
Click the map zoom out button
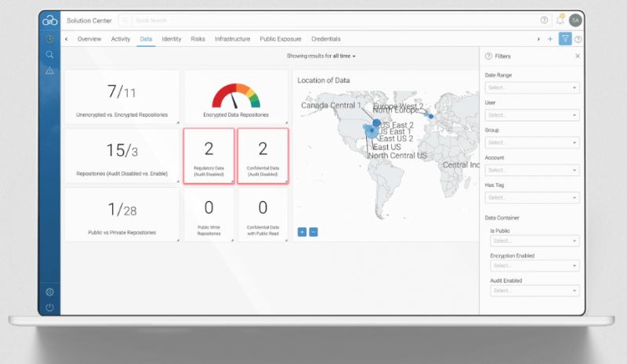tap(313, 232)
